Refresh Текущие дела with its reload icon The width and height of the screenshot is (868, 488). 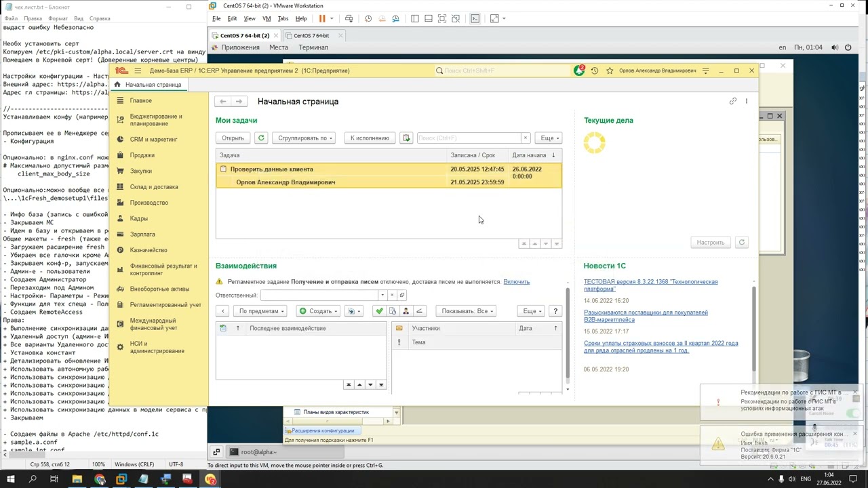coord(741,242)
